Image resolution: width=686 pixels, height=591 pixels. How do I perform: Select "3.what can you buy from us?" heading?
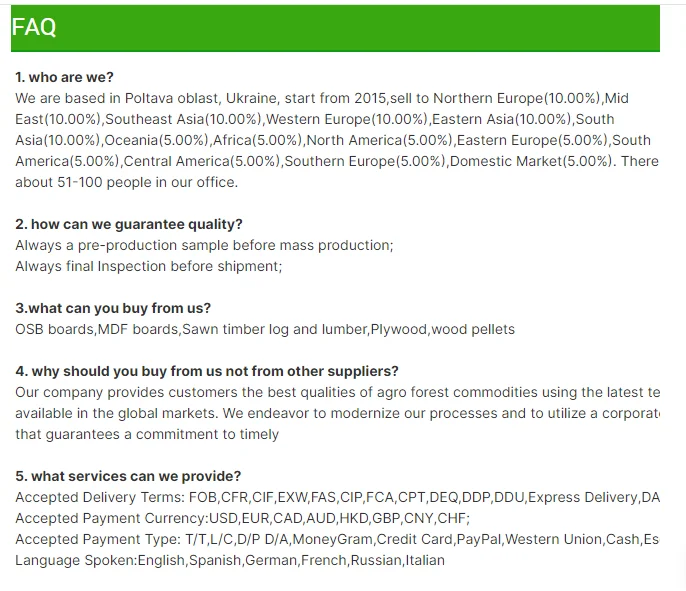pos(113,308)
